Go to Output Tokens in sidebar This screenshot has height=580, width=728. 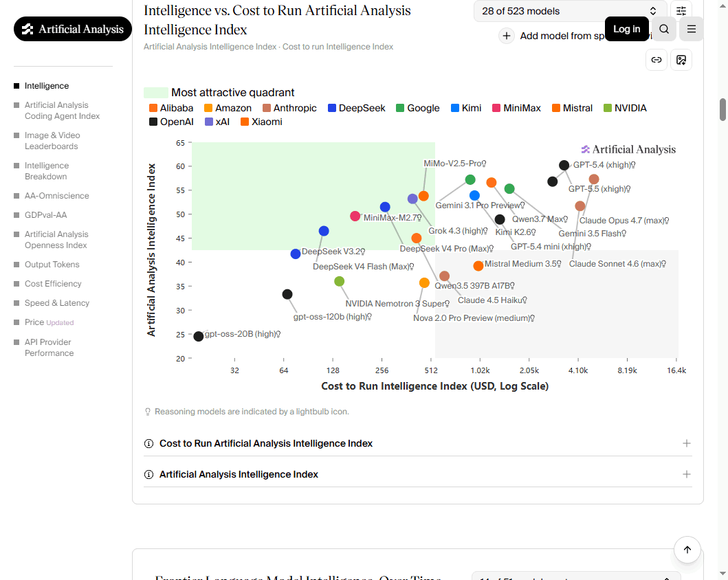52,265
